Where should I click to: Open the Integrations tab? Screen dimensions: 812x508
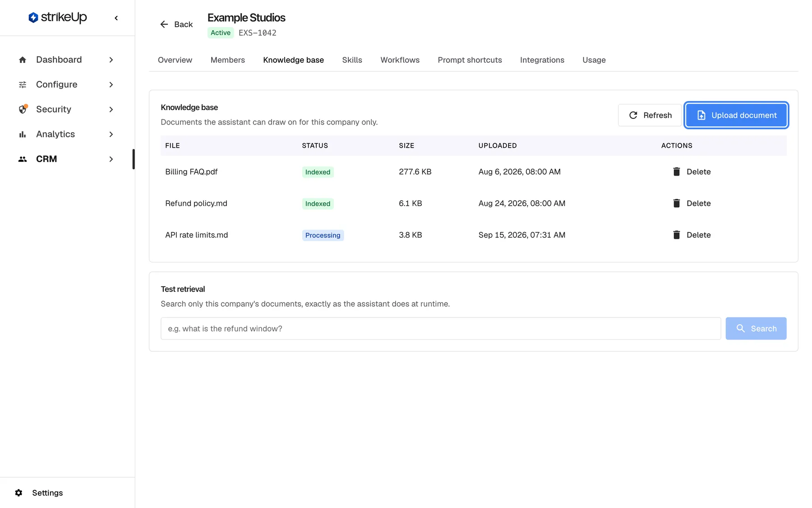[x=542, y=60]
